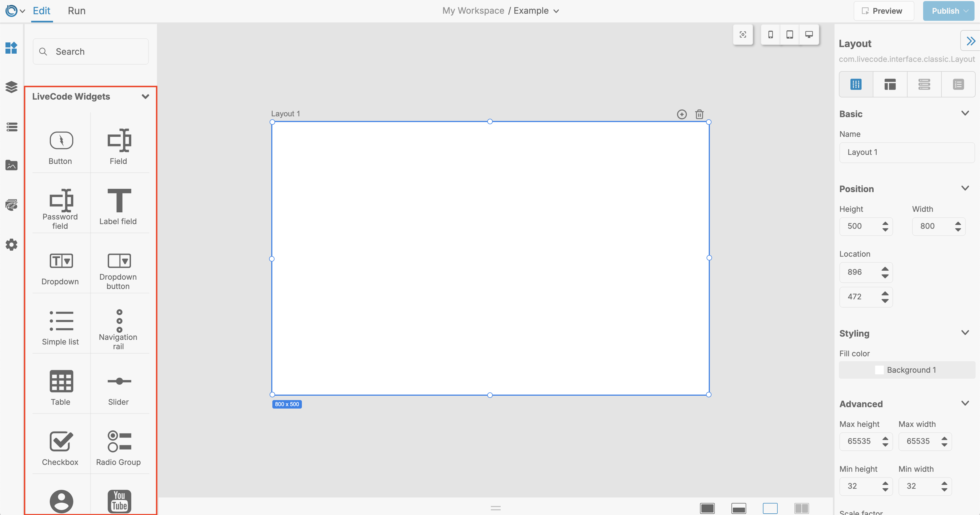This screenshot has width=980, height=515.
Task: Click the Height stepper showing 500
Action: coord(866,226)
